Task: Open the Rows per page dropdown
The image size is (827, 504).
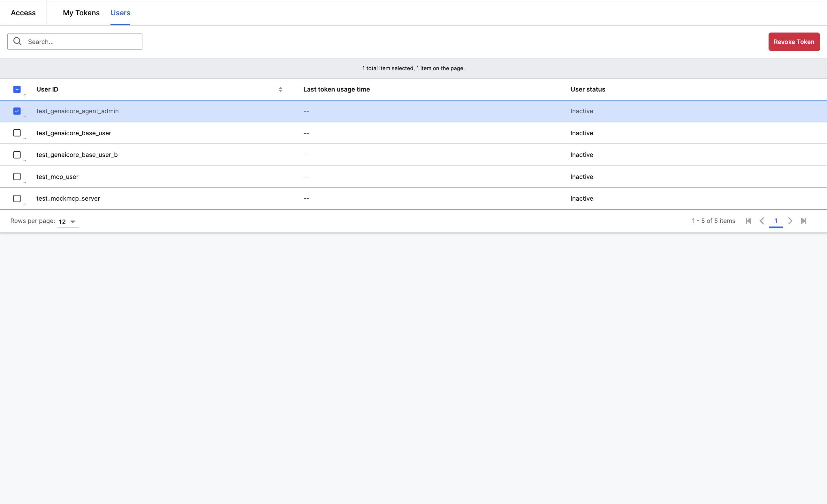Action: (68, 221)
